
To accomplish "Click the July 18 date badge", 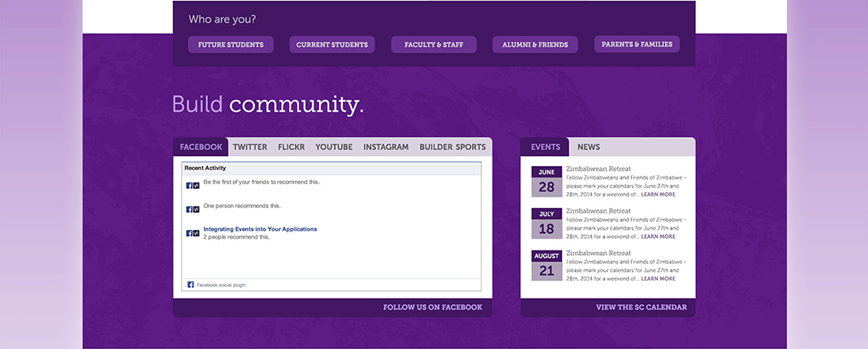I will pyautogui.click(x=546, y=223).
